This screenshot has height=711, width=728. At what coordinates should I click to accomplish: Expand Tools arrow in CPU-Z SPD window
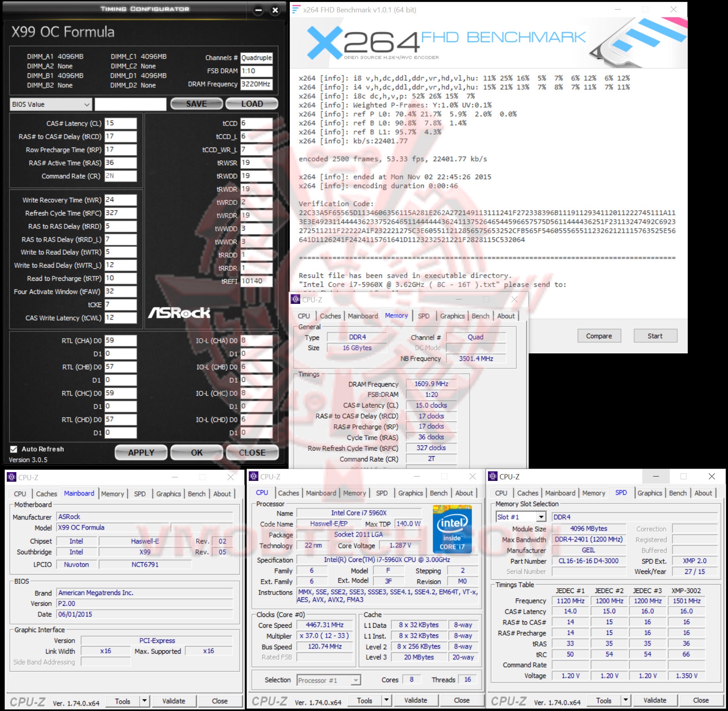point(626,700)
